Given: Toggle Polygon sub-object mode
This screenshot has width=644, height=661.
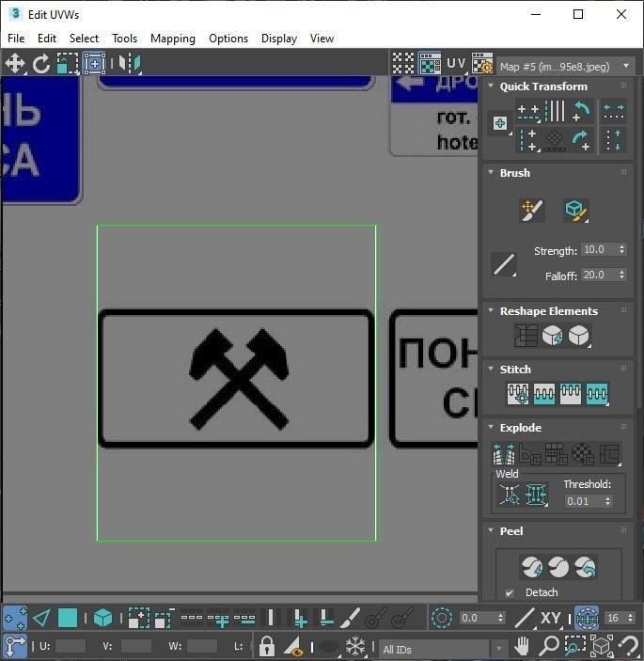Looking at the screenshot, I should point(68,618).
